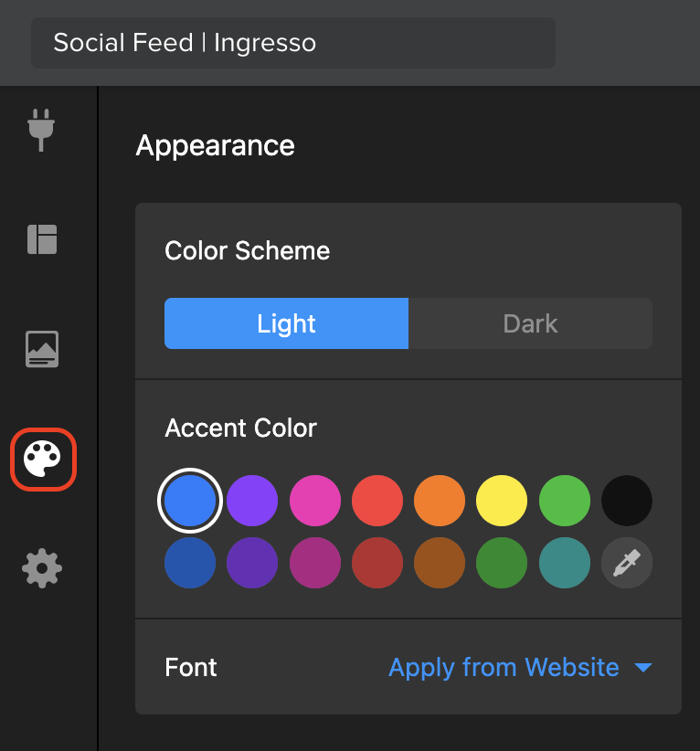The width and height of the screenshot is (700, 751).
Task: Open the Settings gear icon
Action: pyautogui.click(x=42, y=568)
